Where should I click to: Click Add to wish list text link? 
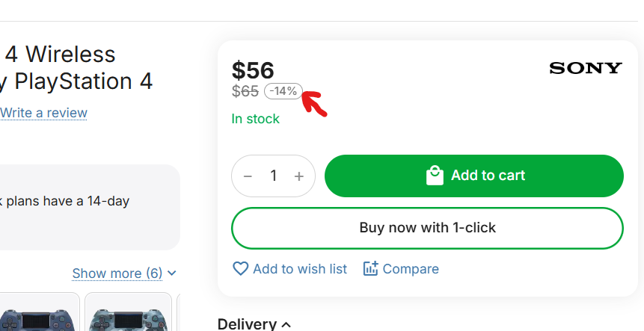tap(299, 269)
